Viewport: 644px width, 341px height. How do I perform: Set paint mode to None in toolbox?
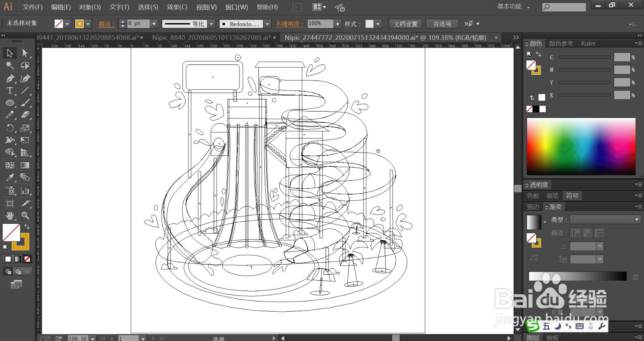[x=27, y=259]
